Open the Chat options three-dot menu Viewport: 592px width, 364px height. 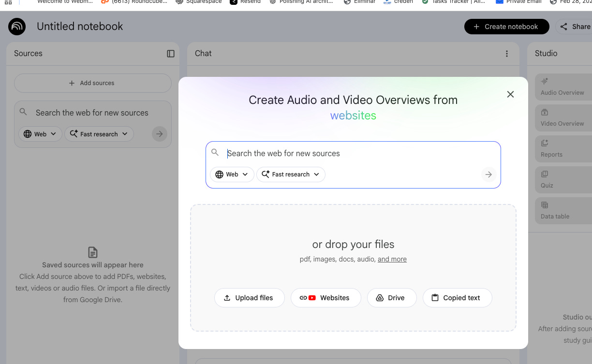[507, 54]
